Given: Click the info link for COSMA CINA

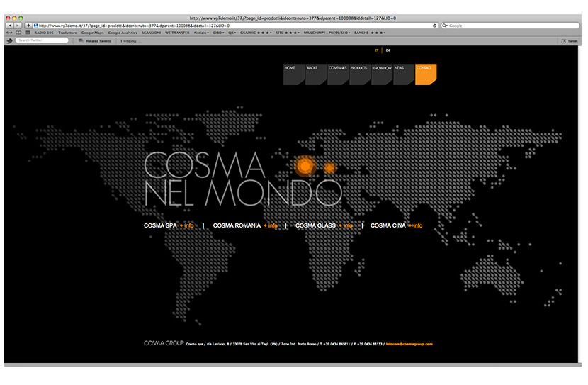Looking at the screenshot, I should [416, 225].
